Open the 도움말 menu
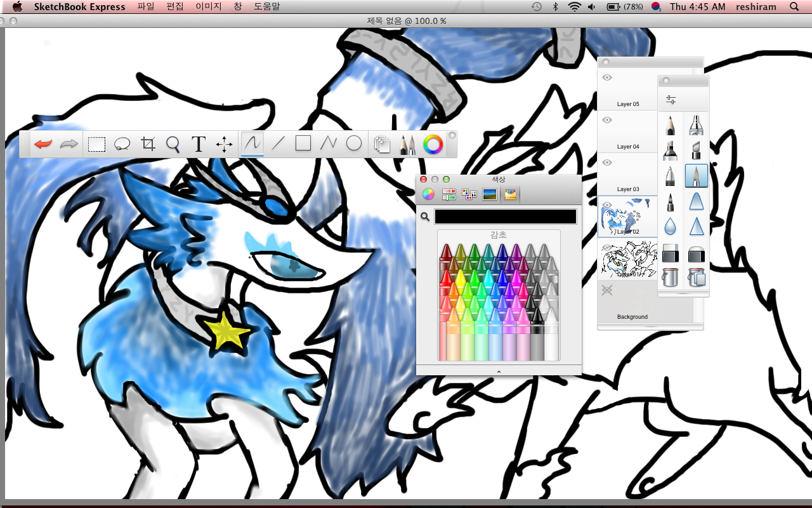The width and height of the screenshot is (812, 508). click(x=266, y=6)
